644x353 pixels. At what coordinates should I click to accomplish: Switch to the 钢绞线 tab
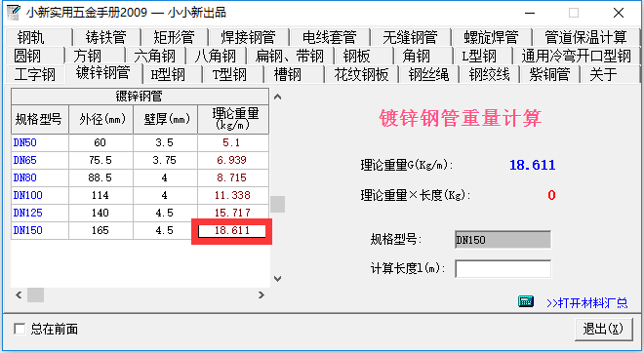(x=489, y=74)
